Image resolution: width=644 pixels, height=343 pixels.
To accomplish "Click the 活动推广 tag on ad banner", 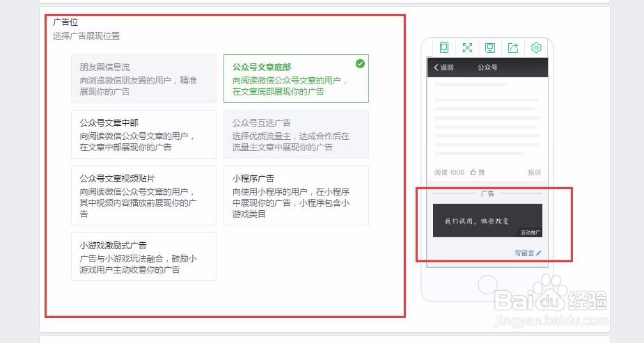I will 531,232.
